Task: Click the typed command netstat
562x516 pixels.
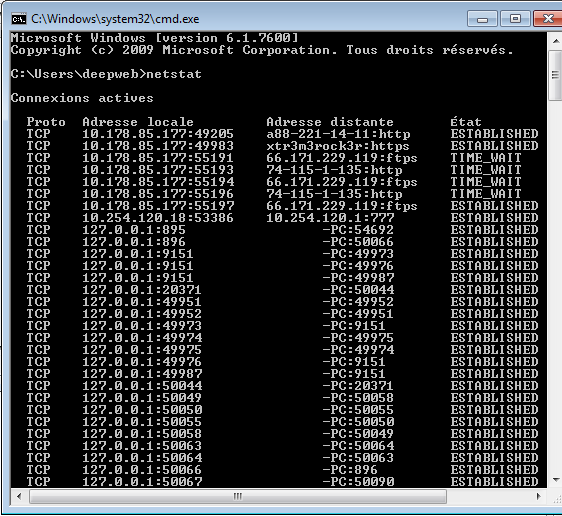Action: tap(174, 74)
